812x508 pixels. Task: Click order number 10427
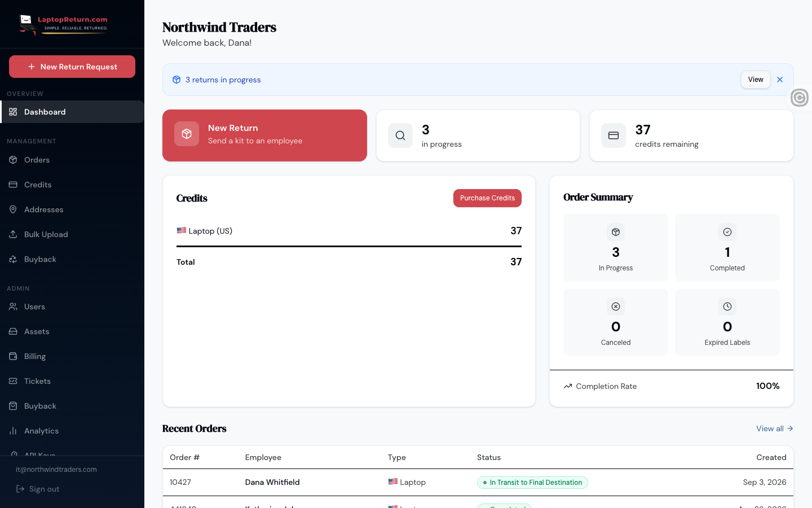pos(180,482)
